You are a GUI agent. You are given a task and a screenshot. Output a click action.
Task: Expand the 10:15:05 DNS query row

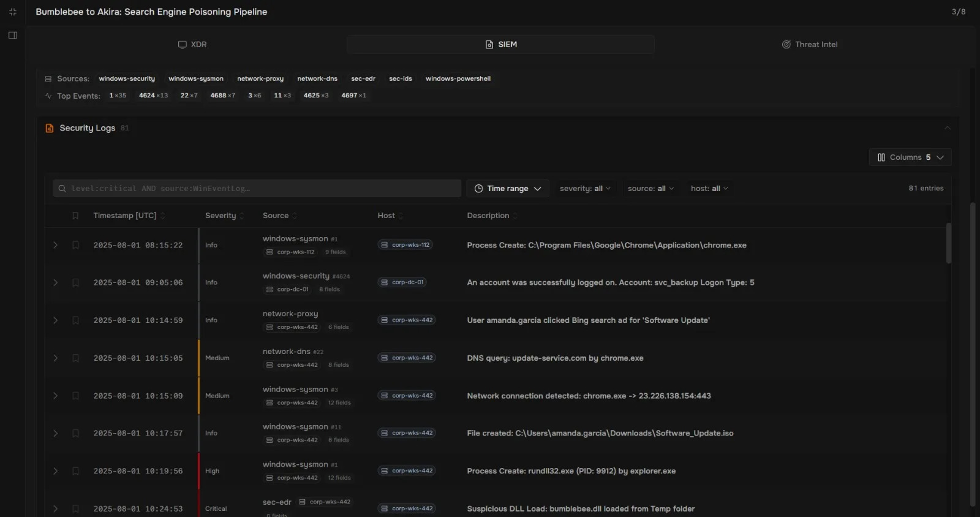coord(55,358)
